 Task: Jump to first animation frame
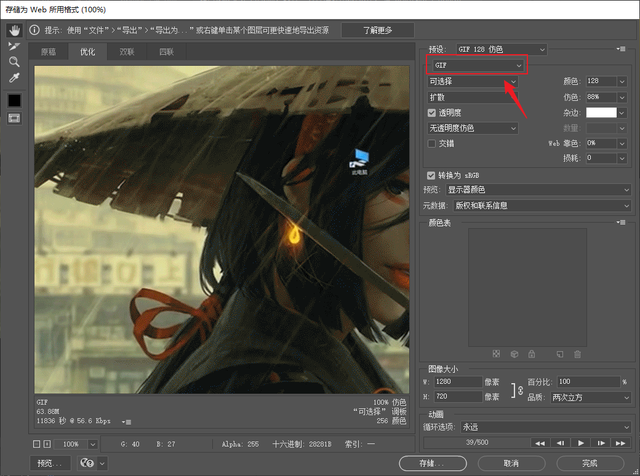tap(540, 443)
